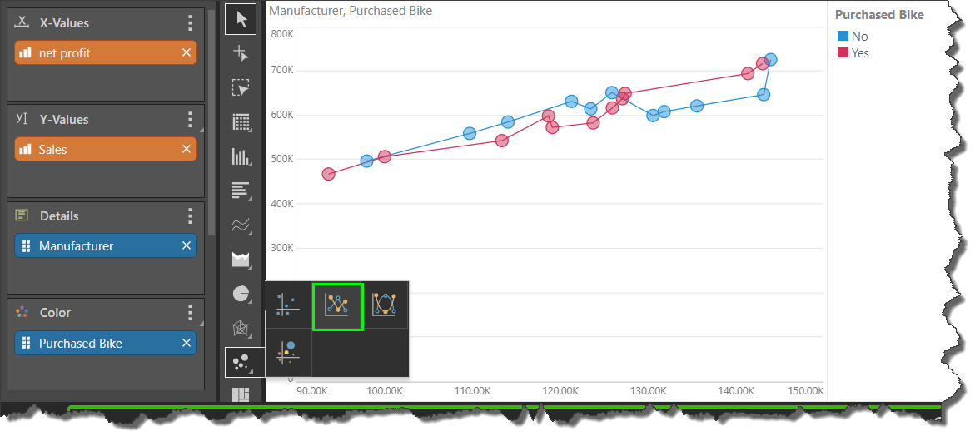Pick the column chart type
Viewport: 980px width, 441px height.
(x=241, y=156)
